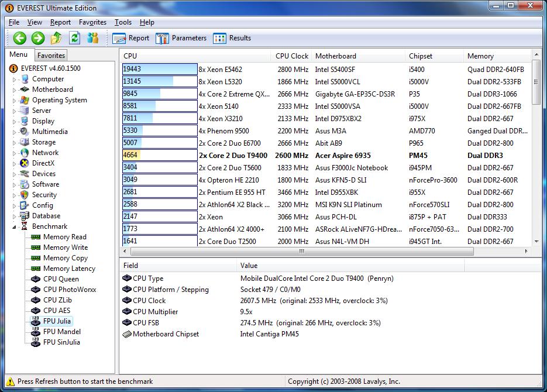Select the DirectX tree icon

(25, 163)
